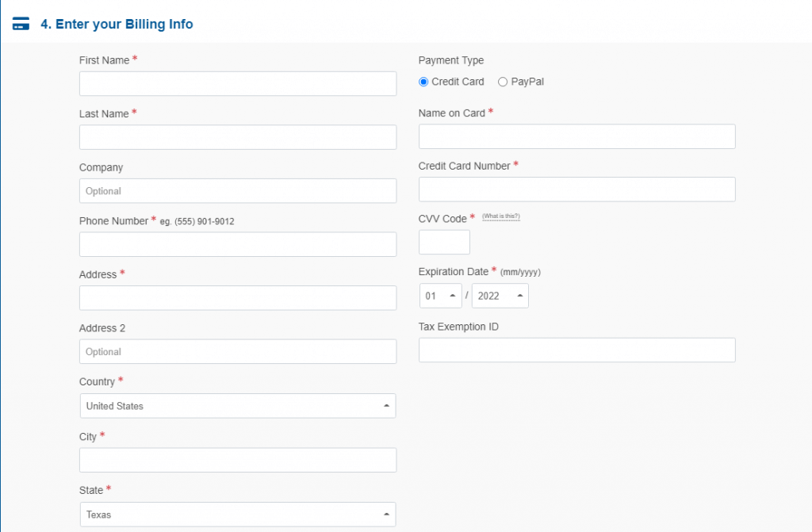Viewport: 812px width, 532px height.
Task: Click the Last Name input field
Action: coord(238,137)
